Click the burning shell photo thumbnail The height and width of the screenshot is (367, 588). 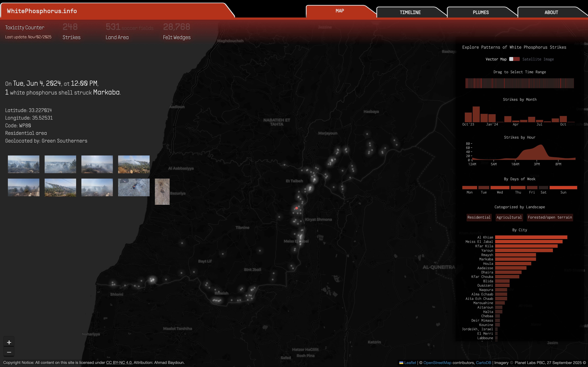coord(134,187)
